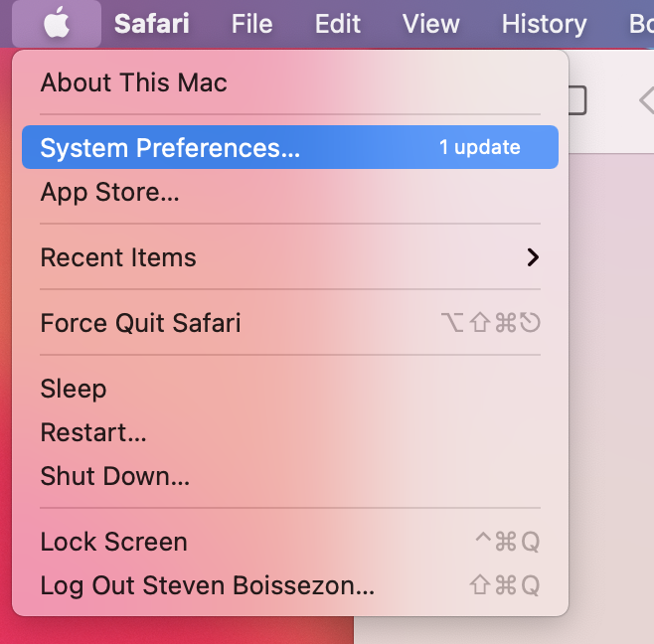Launch App Store from the Apple menu
Viewport: 654px width, 644px height.
[290, 192]
